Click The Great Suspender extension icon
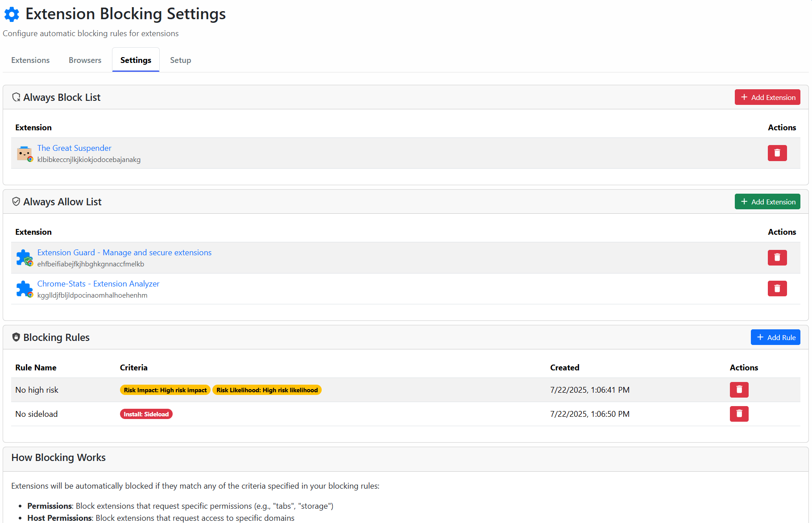This screenshot has width=812, height=523. 25,154
